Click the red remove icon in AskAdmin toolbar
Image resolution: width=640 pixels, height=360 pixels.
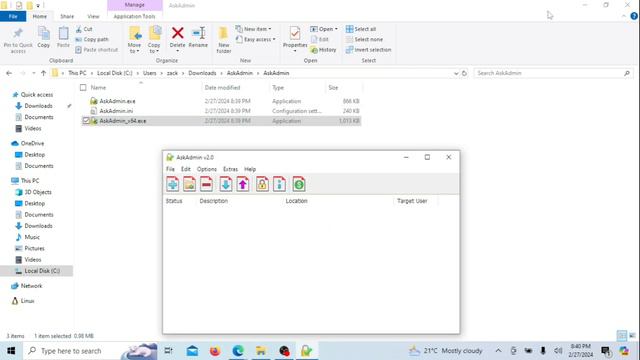coord(207,184)
